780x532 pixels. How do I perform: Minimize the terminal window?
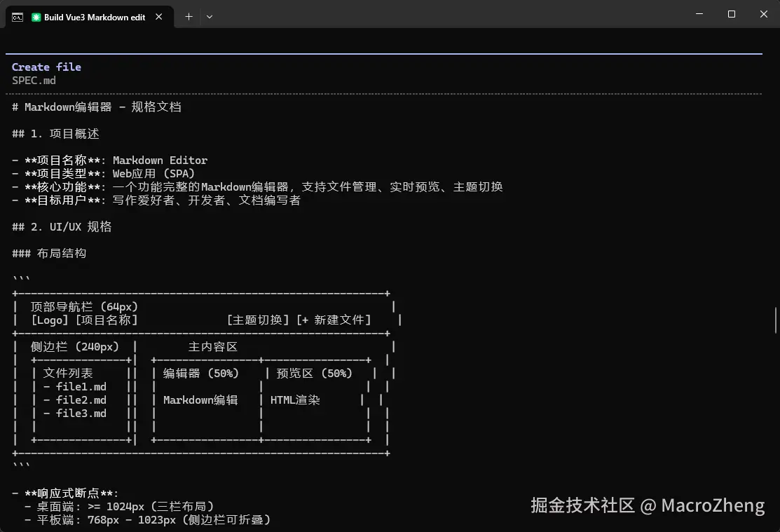point(699,14)
